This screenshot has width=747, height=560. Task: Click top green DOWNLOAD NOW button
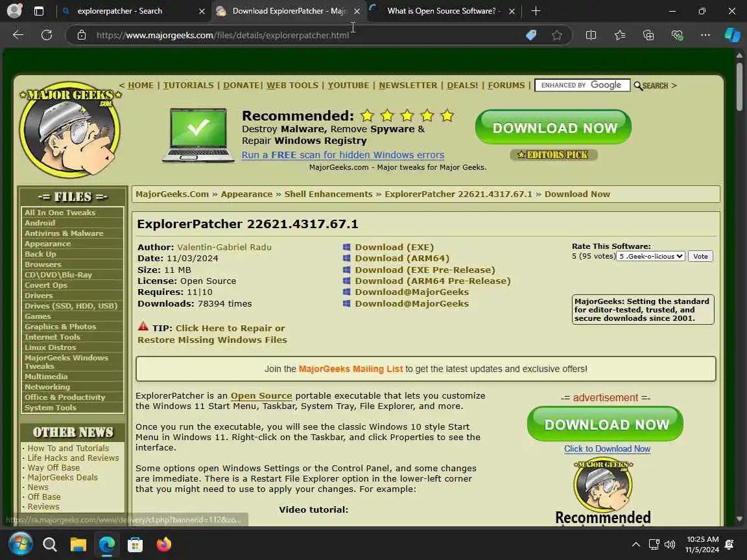tap(553, 127)
